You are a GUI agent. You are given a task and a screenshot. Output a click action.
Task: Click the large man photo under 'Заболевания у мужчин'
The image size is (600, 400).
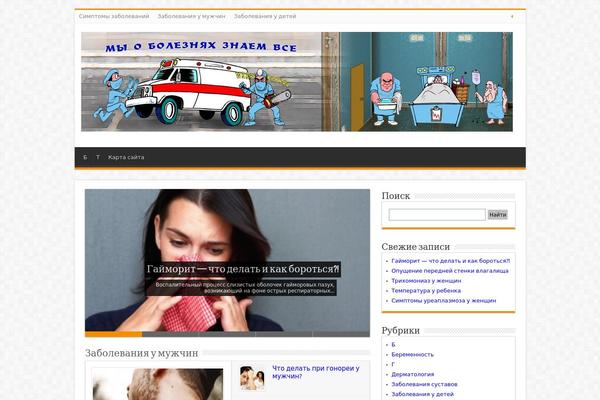[x=158, y=384]
